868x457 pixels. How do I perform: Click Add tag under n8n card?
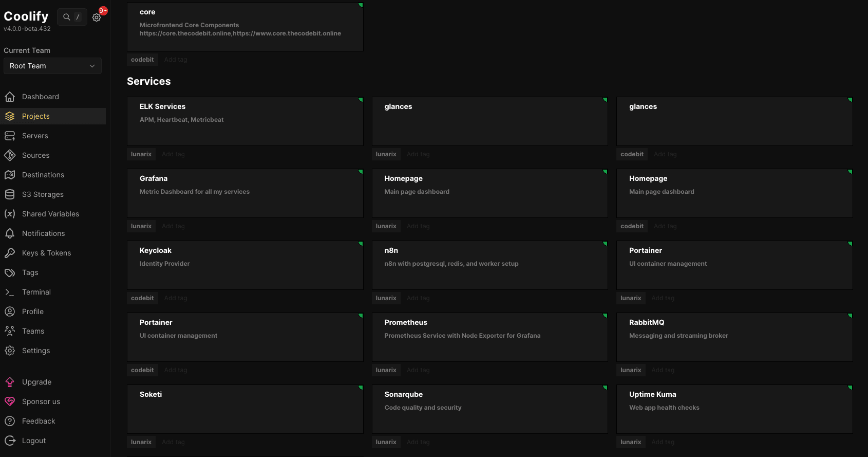coord(418,298)
